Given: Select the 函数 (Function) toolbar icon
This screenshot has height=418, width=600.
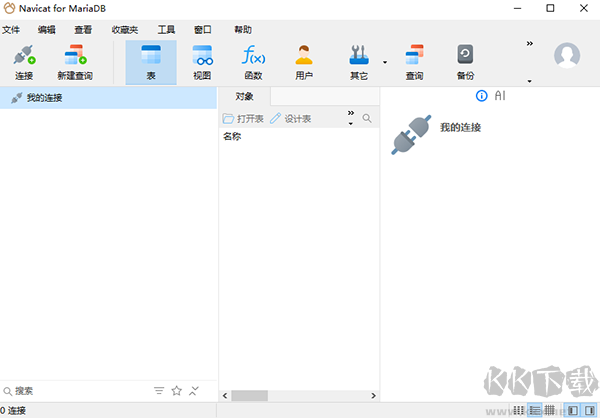Looking at the screenshot, I should point(253,62).
